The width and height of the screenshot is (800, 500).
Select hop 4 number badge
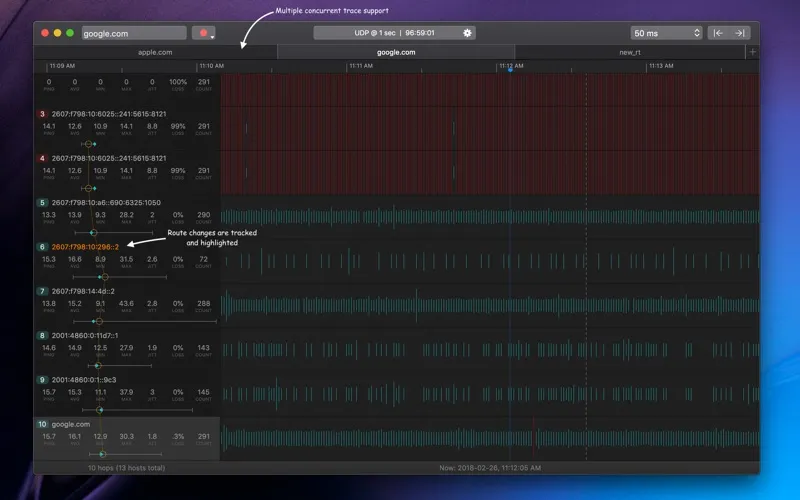(42, 158)
